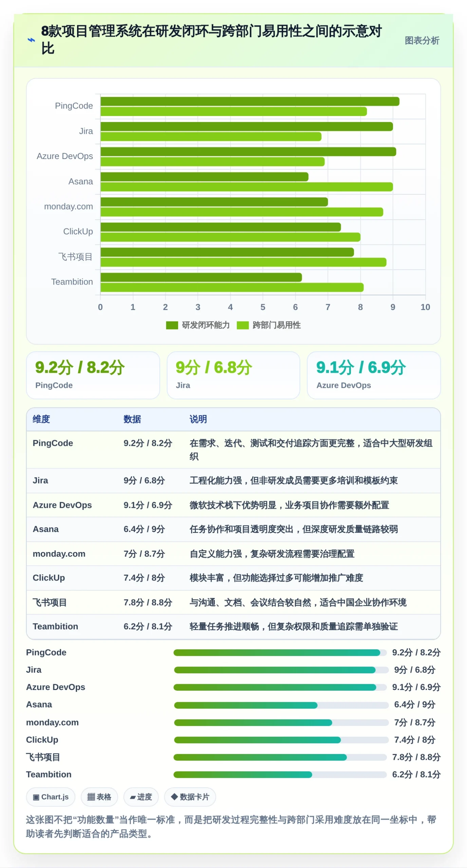This screenshot has width=467, height=868.
Task: Click the Jira progress bar
Action: click(281, 670)
